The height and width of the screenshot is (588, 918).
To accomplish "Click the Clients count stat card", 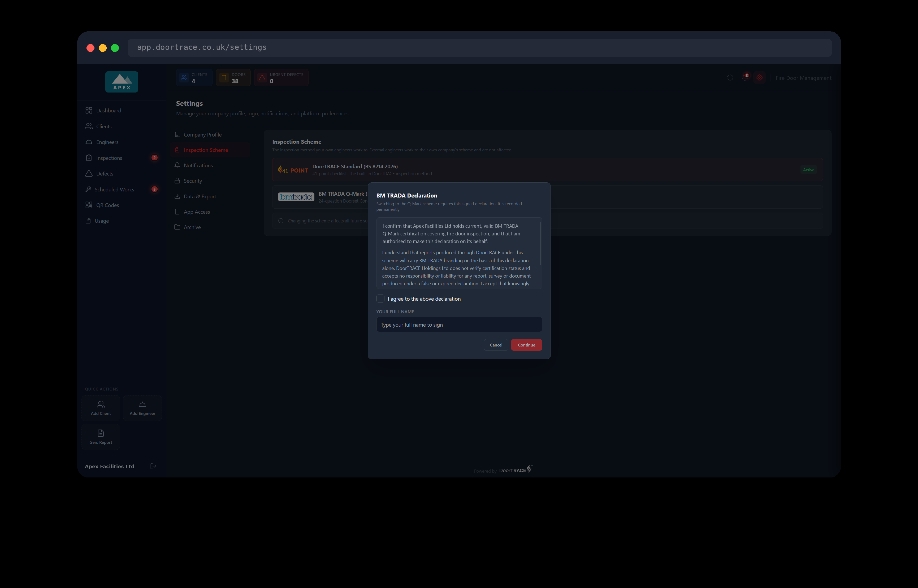I will (x=194, y=77).
